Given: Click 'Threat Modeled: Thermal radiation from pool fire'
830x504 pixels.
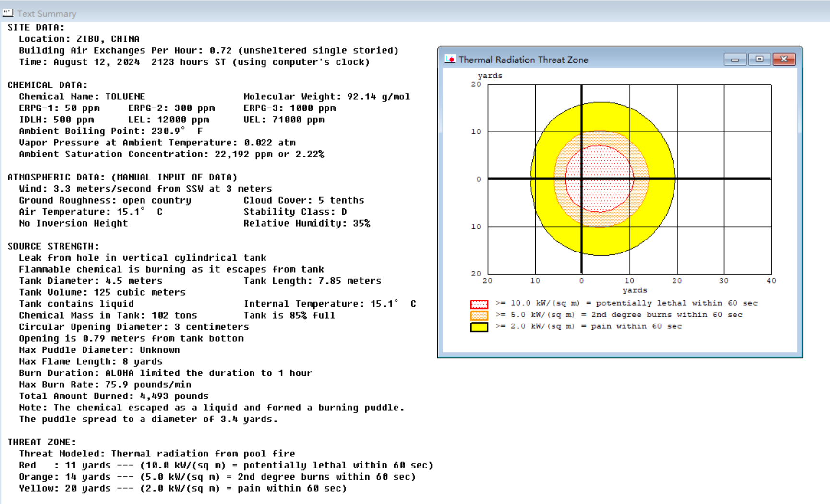Looking at the screenshot, I should [x=156, y=454].
